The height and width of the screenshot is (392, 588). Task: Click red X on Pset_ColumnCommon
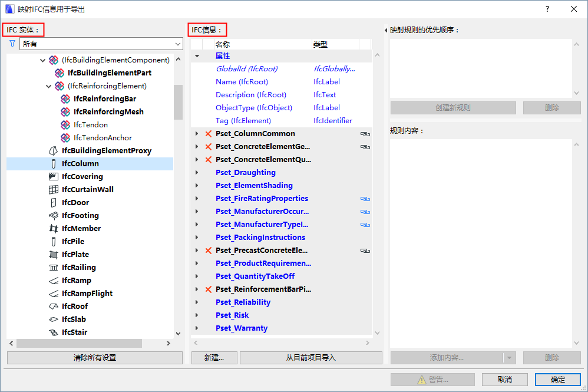[209, 134]
